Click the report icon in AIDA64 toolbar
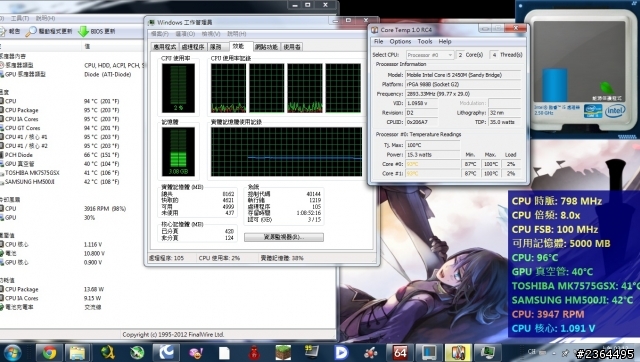The image size is (640, 362). click(x=3, y=31)
